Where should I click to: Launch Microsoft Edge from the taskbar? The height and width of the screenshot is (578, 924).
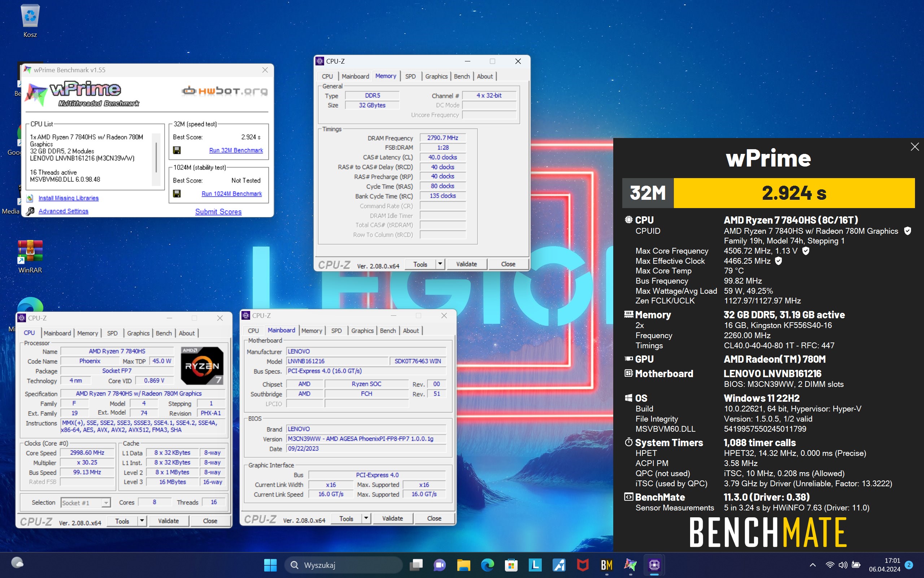487,565
